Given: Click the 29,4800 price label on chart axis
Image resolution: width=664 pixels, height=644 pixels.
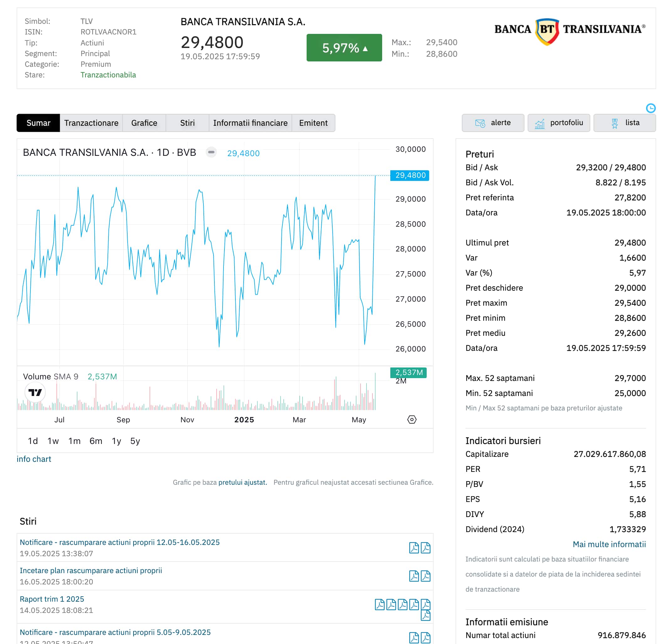Looking at the screenshot, I should click(x=409, y=175).
